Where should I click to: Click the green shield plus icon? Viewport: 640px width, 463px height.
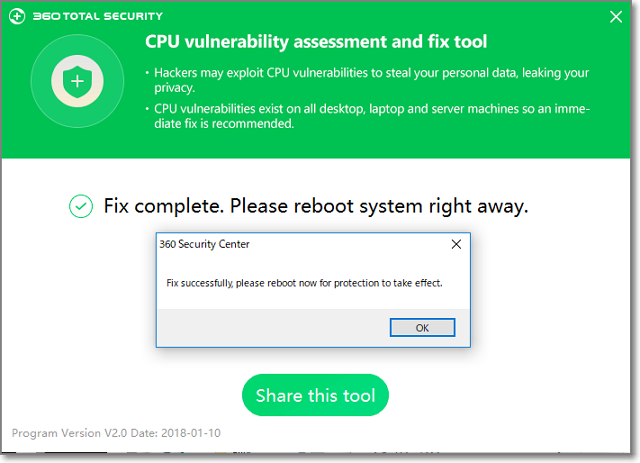[77, 81]
